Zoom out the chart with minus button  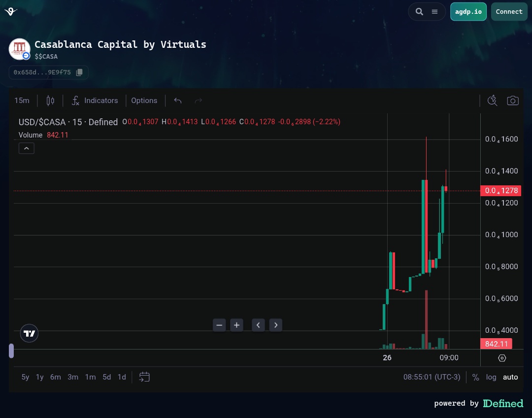tap(219, 325)
